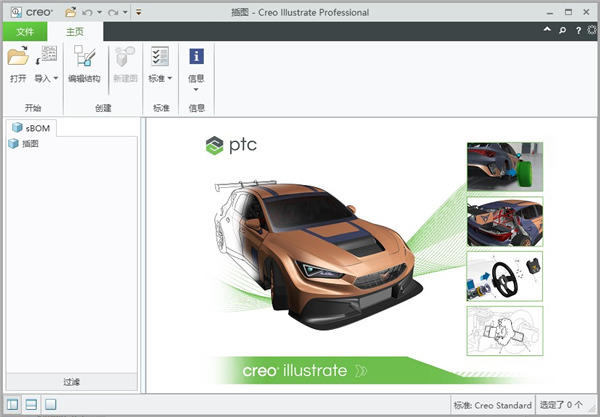This screenshot has height=417, width=600.
Task: Toggle the third panel layout button in status bar
Action: click(50, 404)
